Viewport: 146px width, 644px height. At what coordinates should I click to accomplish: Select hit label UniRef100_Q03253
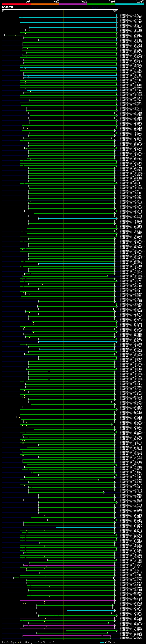click(x=131, y=578)
